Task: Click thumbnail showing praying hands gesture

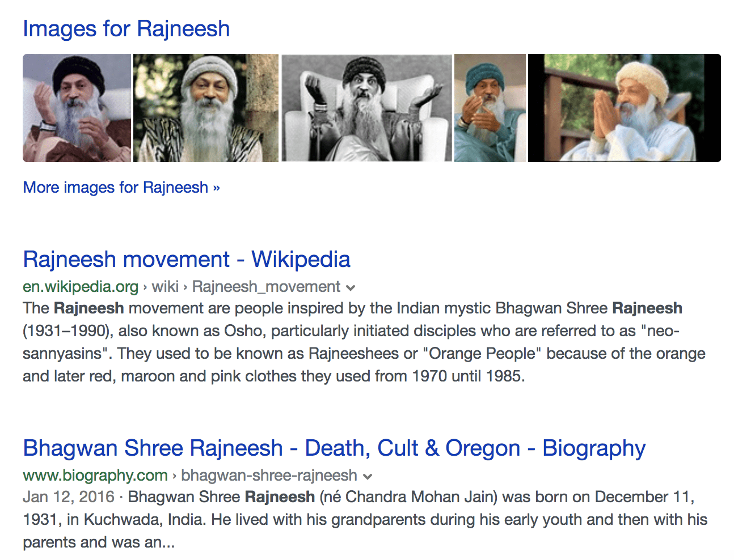Action: [x=624, y=108]
